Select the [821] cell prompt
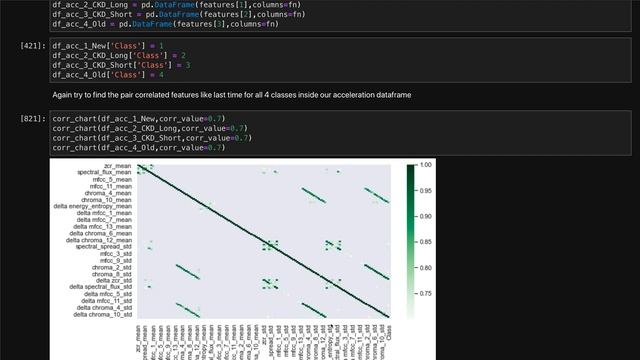The width and height of the screenshot is (640, 360). pyautogui.click(x=33, y=119)
